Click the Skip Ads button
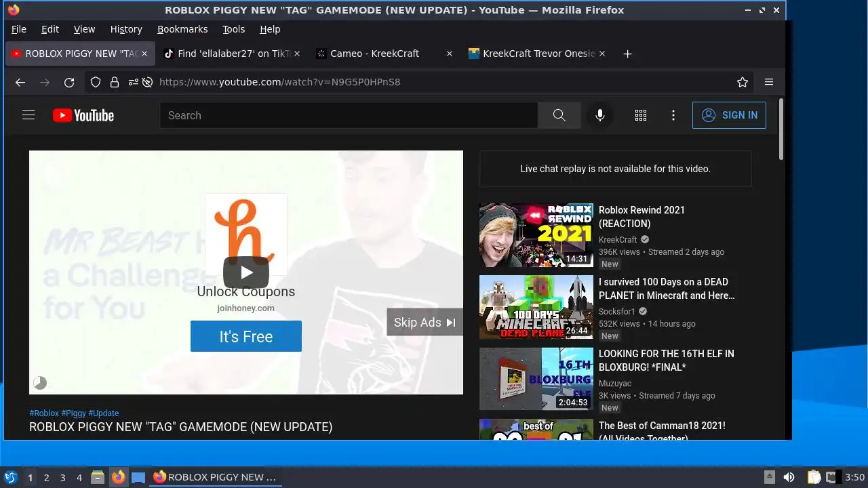The height and width of the screenshot is (488, 868). [x=425, y=323]
